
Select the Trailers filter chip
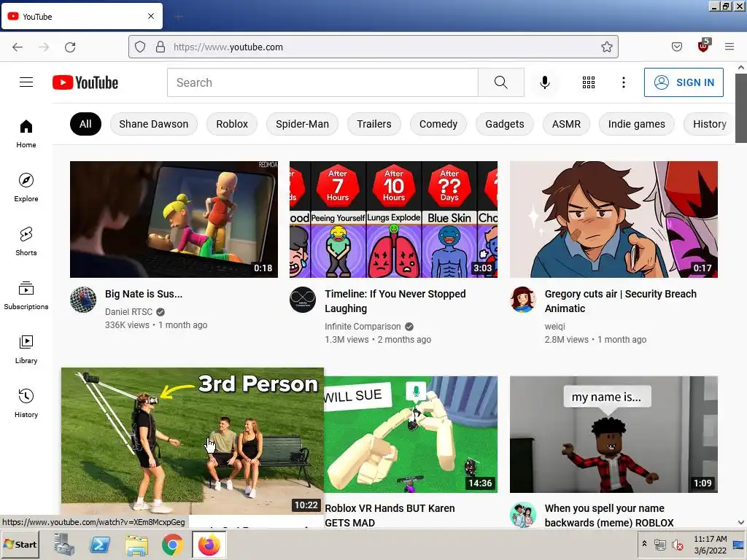374,124
